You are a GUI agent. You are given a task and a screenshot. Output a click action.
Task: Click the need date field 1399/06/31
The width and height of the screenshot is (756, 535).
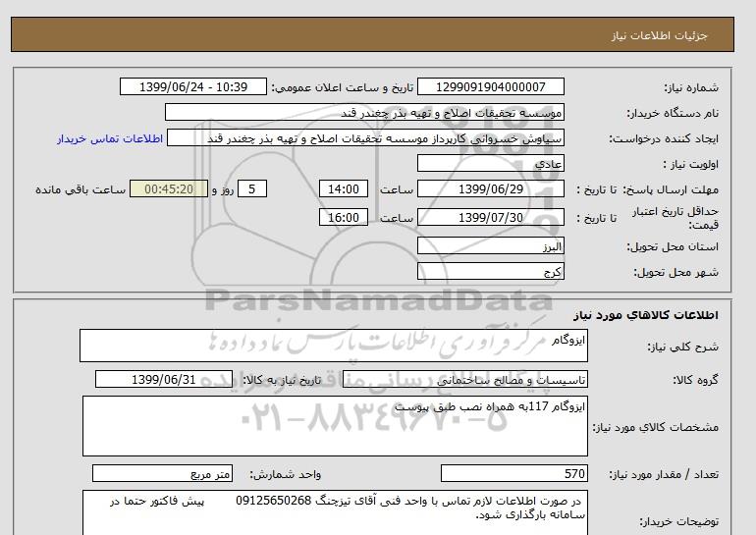pos(164,379)
